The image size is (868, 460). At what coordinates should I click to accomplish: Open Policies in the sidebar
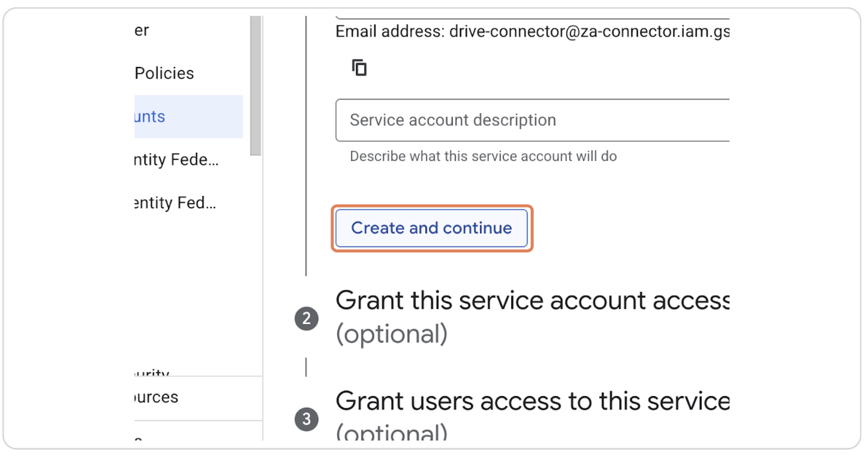pyautogui.click(x=164, y=74)
